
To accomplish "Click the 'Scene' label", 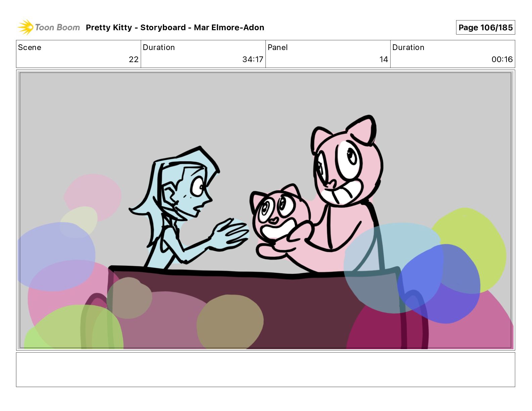I will tap(30, 47).
